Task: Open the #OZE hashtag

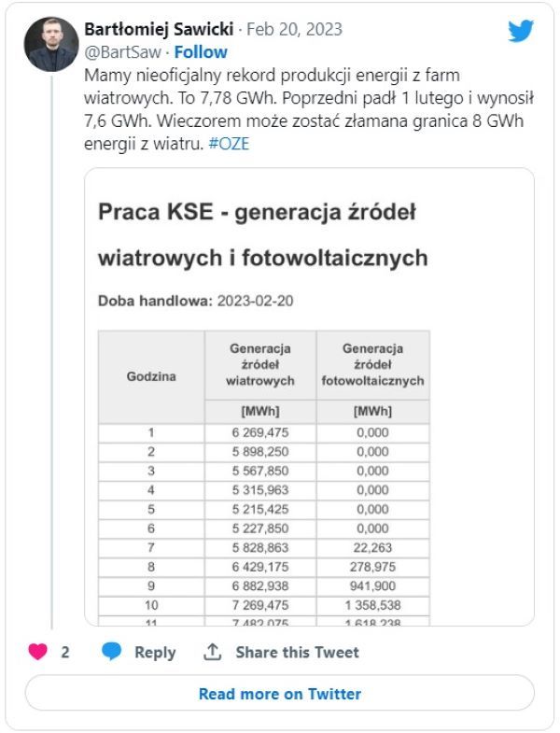Action: pos(231,145)
